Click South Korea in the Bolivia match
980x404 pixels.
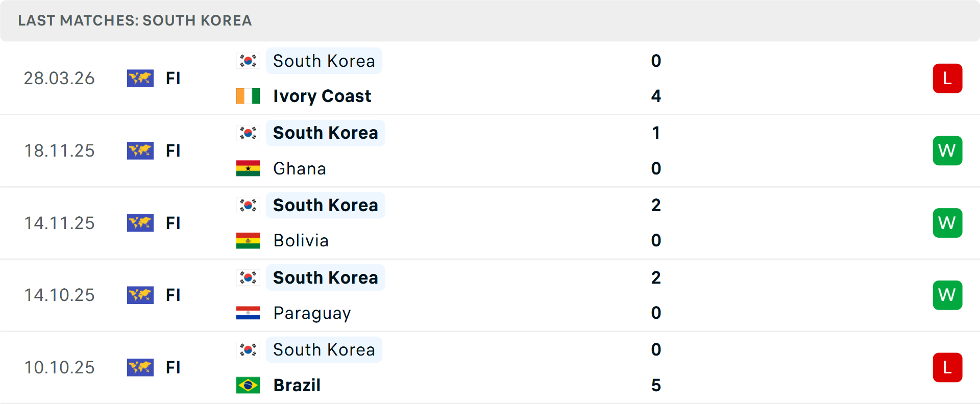325,205
